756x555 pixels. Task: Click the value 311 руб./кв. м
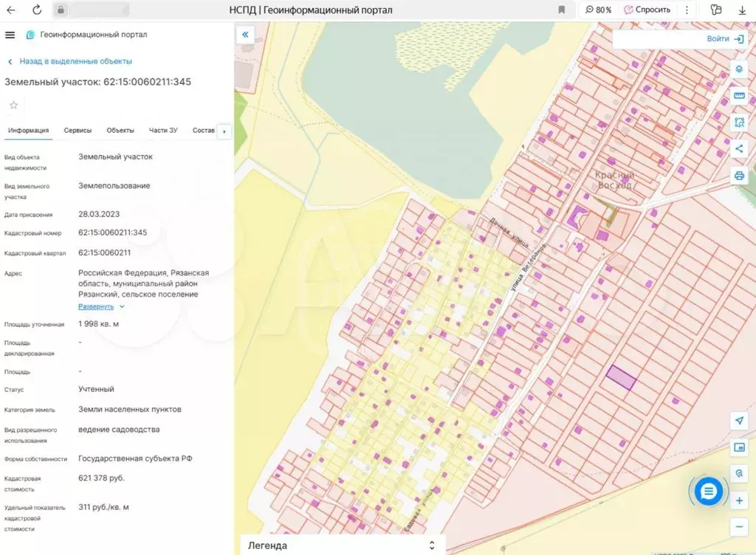tap(103, 507)
